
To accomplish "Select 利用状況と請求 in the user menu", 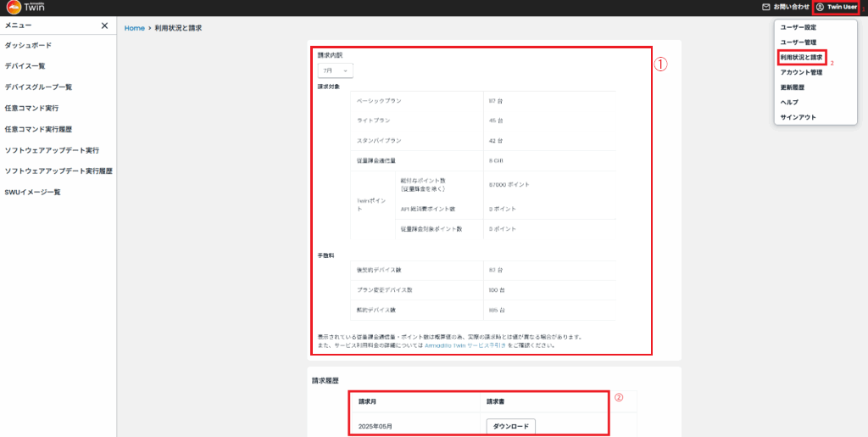I will (801, 57).
